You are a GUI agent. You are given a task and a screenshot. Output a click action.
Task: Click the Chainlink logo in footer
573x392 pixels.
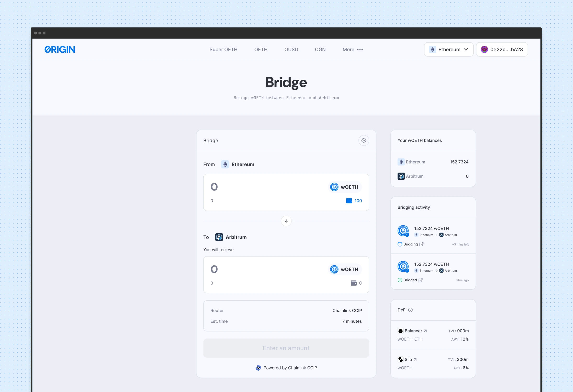[258, 368]
